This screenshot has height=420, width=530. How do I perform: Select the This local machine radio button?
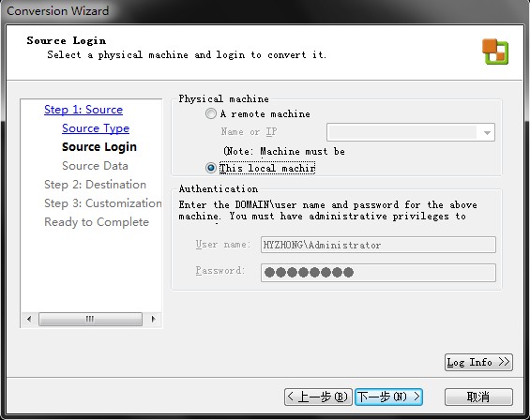coord(211,168)
